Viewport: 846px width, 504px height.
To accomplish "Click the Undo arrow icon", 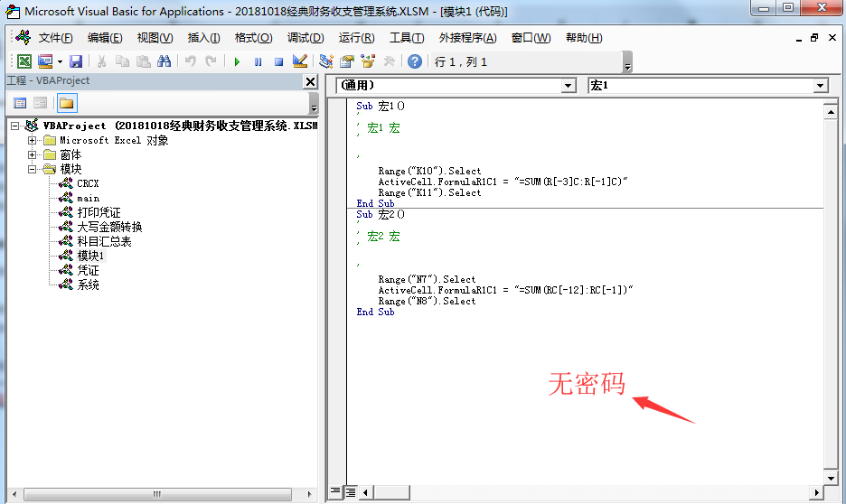I will coord(190,61).
